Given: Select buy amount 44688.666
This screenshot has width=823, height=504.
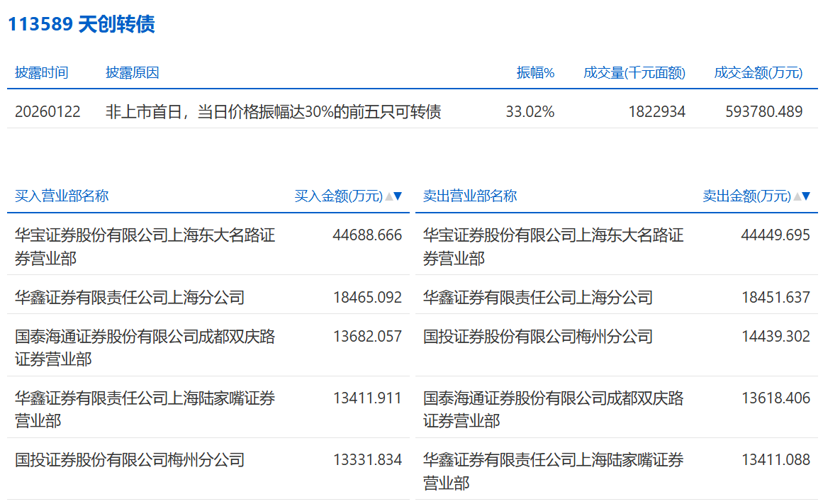Looking at the screenshot, I should click(367, 235).
